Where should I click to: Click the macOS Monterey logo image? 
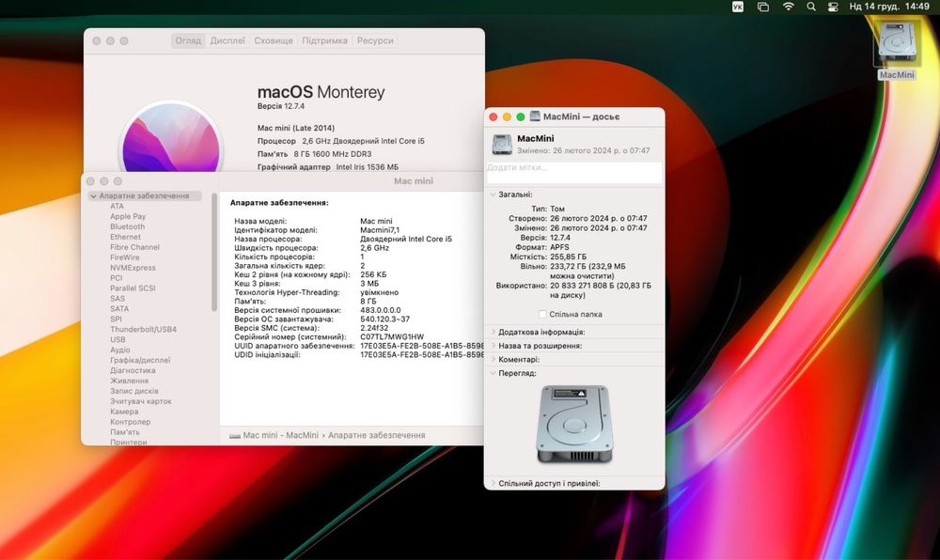tap(171, 138)
